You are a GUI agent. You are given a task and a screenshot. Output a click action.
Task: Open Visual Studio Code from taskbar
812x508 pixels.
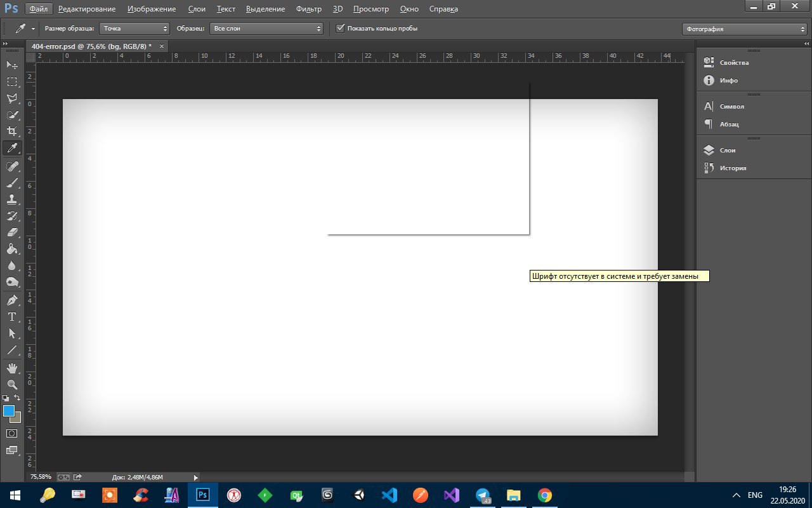click(390, 495)
